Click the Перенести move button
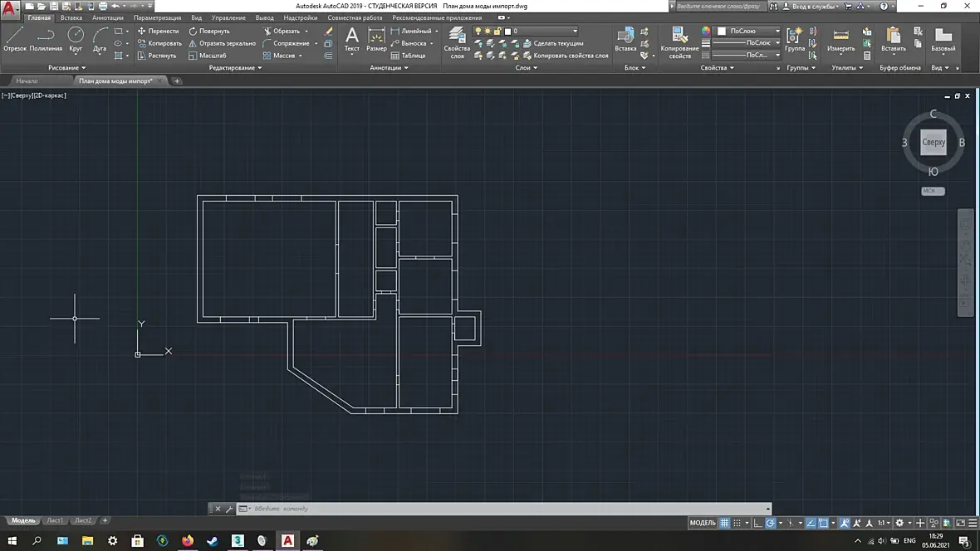 [x=158, y=31]
